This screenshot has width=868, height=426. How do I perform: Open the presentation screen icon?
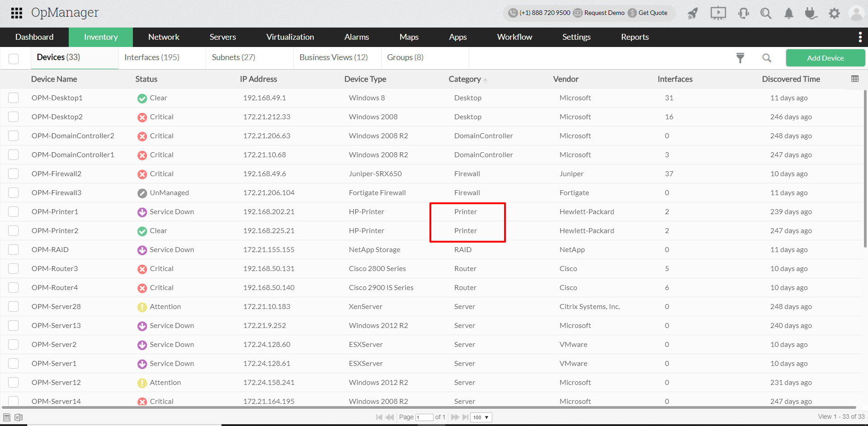[x=718, y=13]
